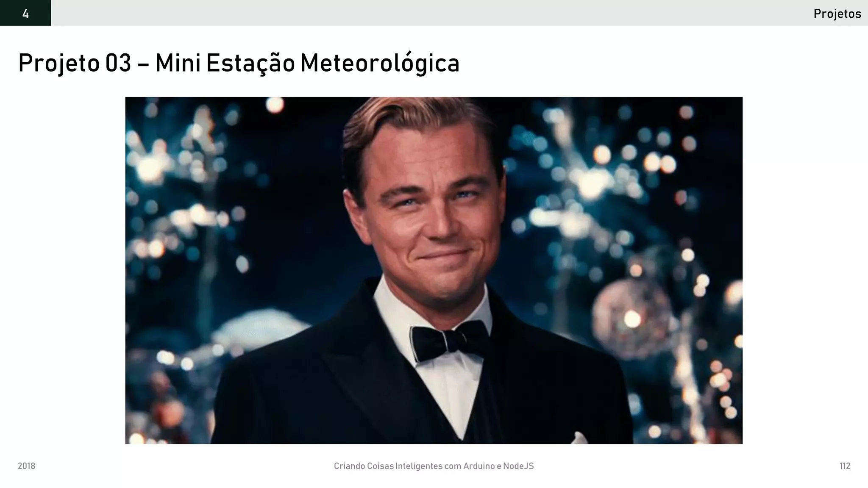Select the footer year 2018

tap(26, 466)
